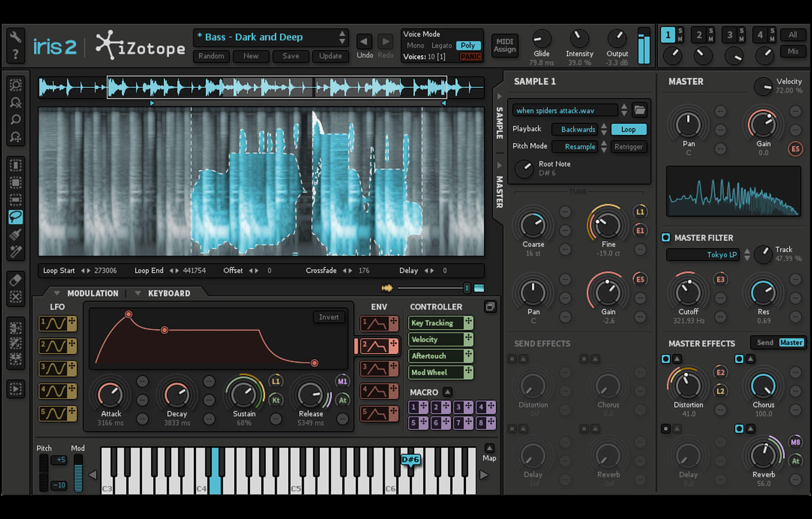Click the Save preset button
812x519 pixels.
pyautogui.click(x=290, y=56)
